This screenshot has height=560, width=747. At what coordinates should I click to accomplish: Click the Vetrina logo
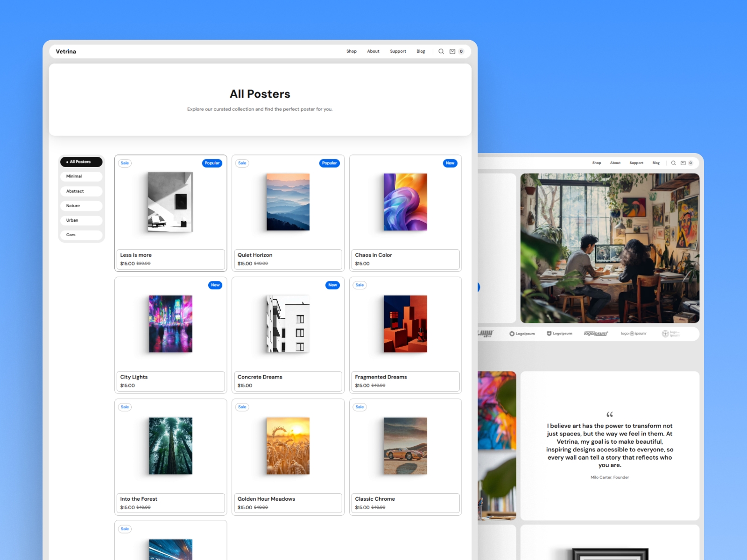click(66, 51)
